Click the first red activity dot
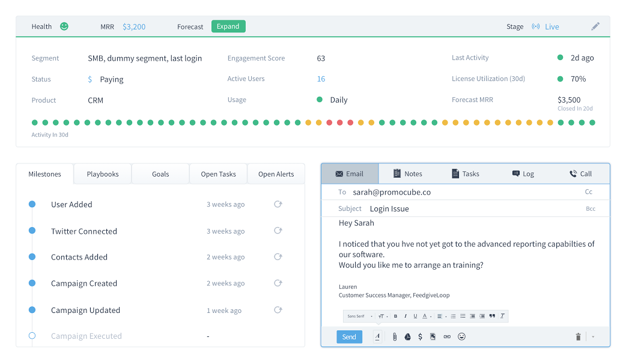The image size is (626, 364). tap(329, 123)
